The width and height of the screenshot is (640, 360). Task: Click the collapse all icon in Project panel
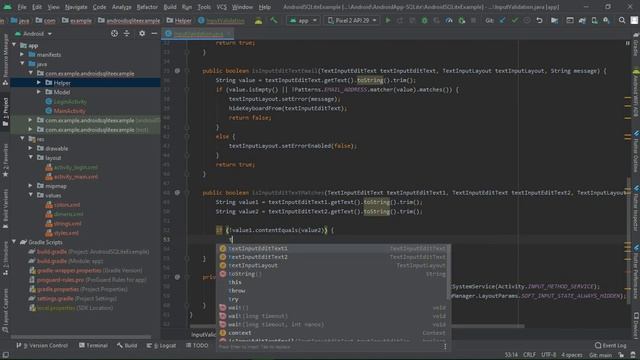click(x=127, y=33)
